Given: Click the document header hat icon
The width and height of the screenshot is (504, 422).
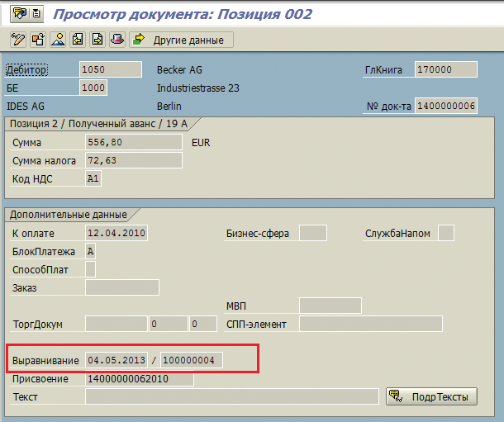Looking at the screenshot, I should coord(117,40).
